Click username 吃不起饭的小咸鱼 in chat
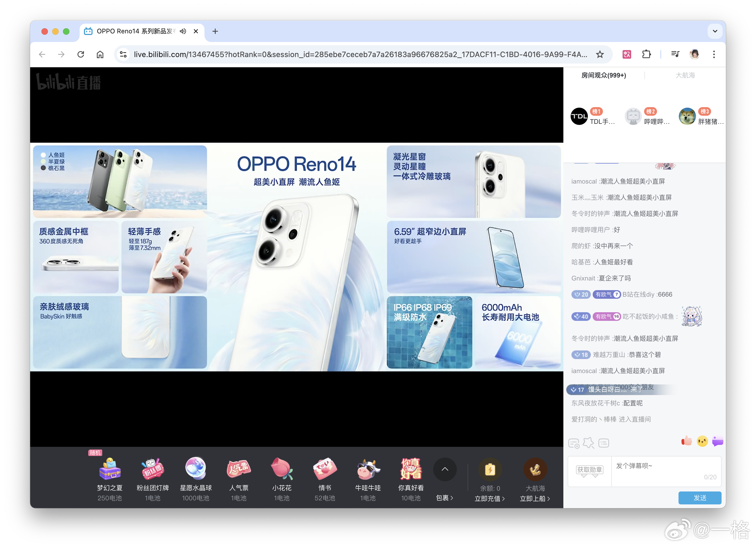The height and width of the screenshot is (548, 756). pyautogui.click(x=648, y=317)
